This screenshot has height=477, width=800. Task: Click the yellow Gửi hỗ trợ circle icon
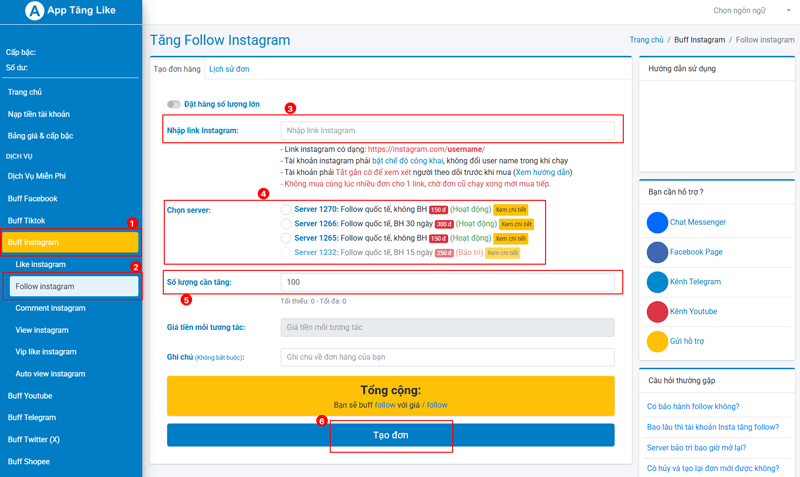coord(657,341)
